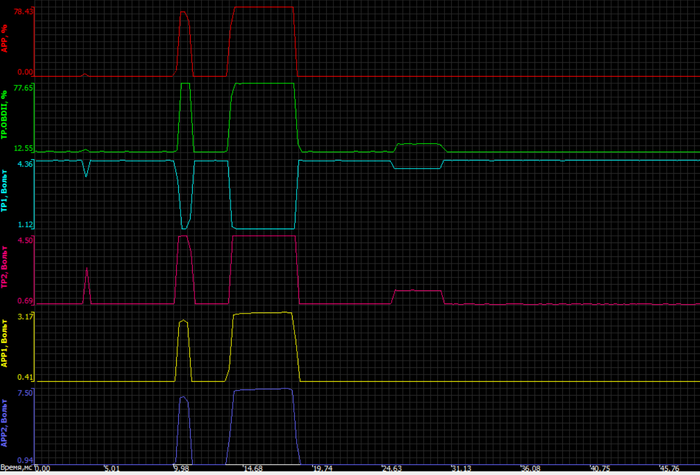Image resolution: width=700 pixels, height=475 pixels.
Task: Click the "Время,мс" time axis label
Action: pos(16,468)
